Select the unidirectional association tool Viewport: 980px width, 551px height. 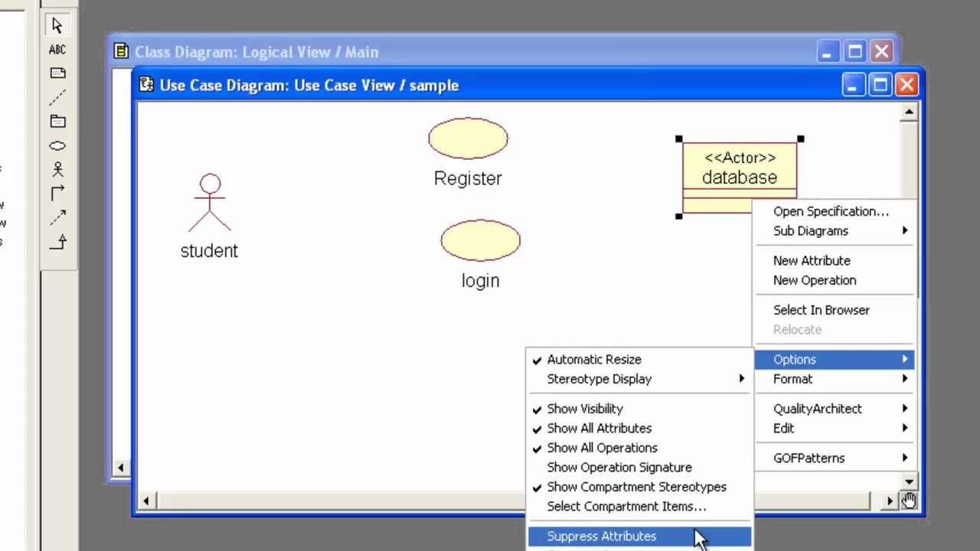click(57, 193)
